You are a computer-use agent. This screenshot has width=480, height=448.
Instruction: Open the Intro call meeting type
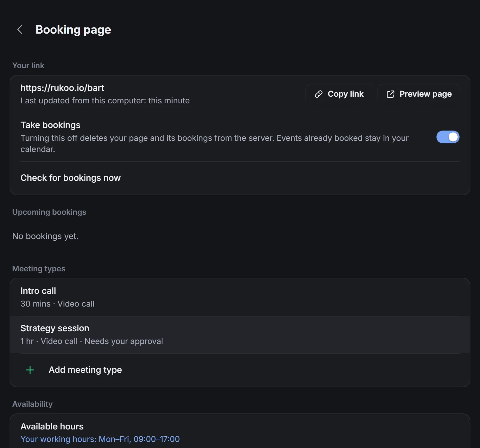[240, 297]
